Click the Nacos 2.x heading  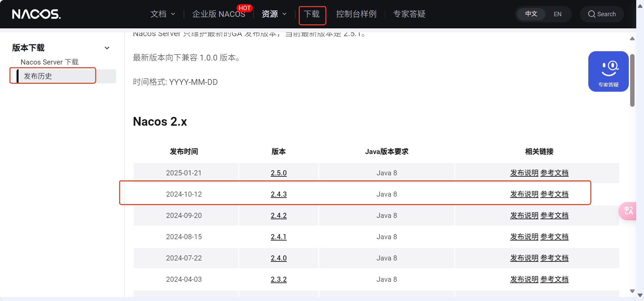coord(160,122)
